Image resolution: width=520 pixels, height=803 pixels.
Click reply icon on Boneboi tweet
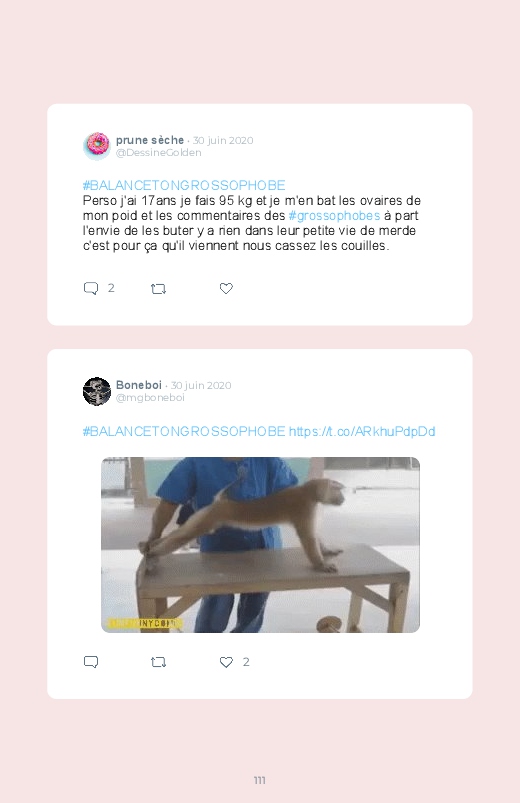91,662
